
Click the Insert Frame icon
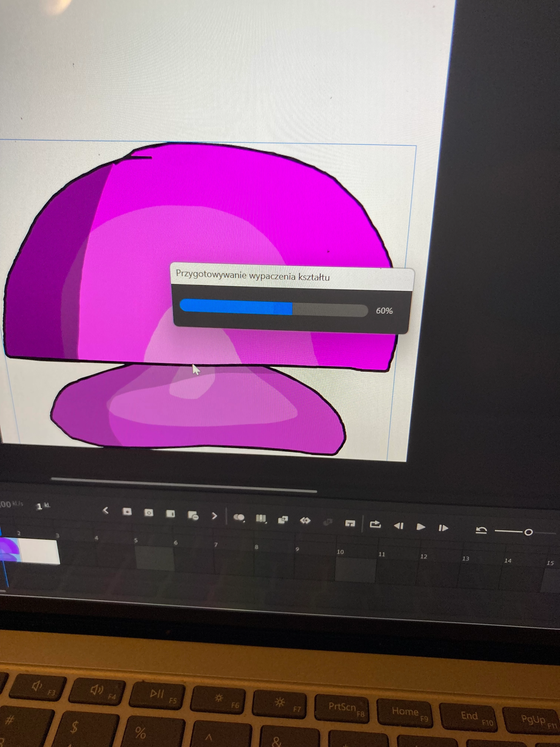171,514
